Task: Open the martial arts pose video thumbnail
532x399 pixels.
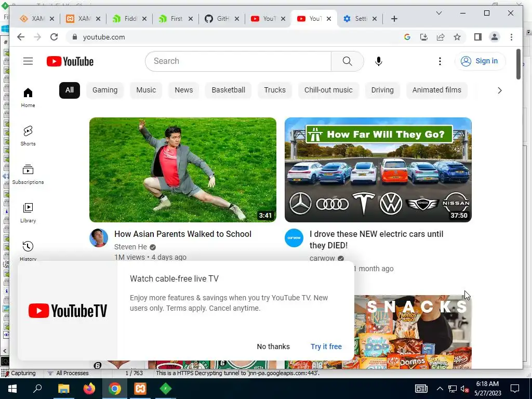Action: (x=182, y=170)
